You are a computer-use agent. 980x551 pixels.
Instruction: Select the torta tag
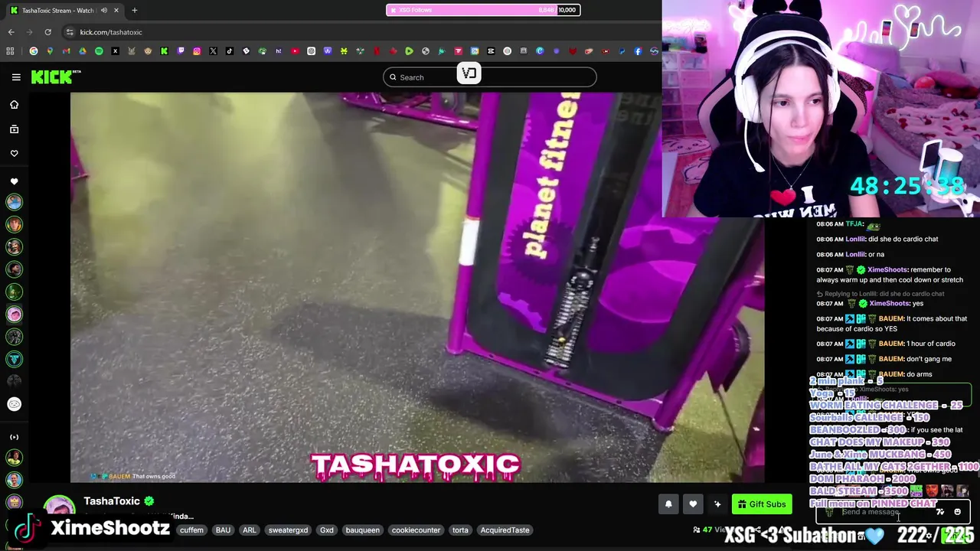tap(460, 530)
